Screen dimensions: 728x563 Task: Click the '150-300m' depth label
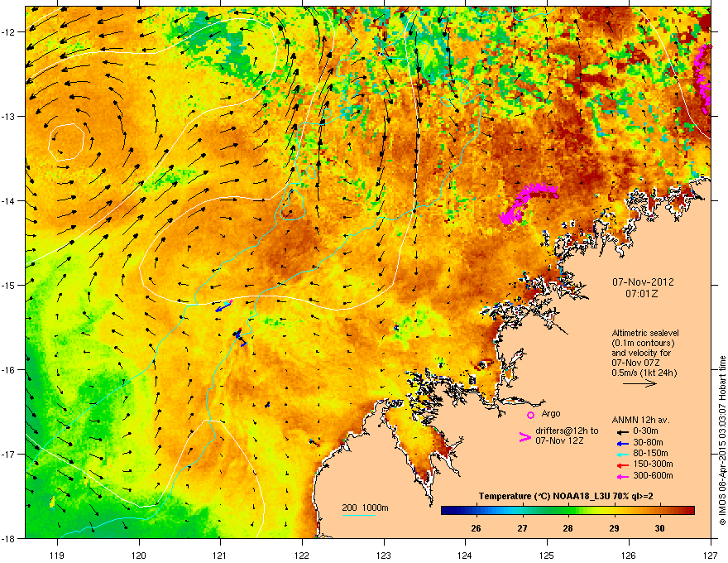654,464
